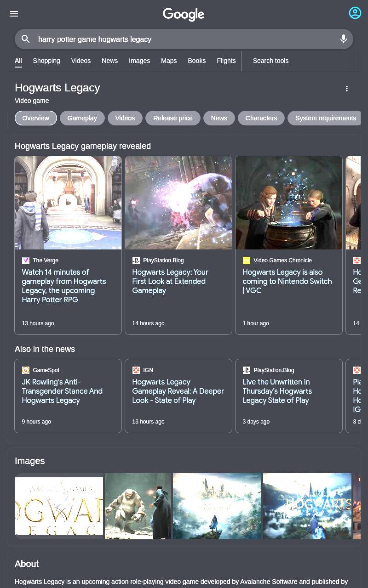The height and width of the screenshot is (588, 368).
Task: Click the '3 days ago' PlayStation.Blog timestamp
Action: tap(256, 422)
